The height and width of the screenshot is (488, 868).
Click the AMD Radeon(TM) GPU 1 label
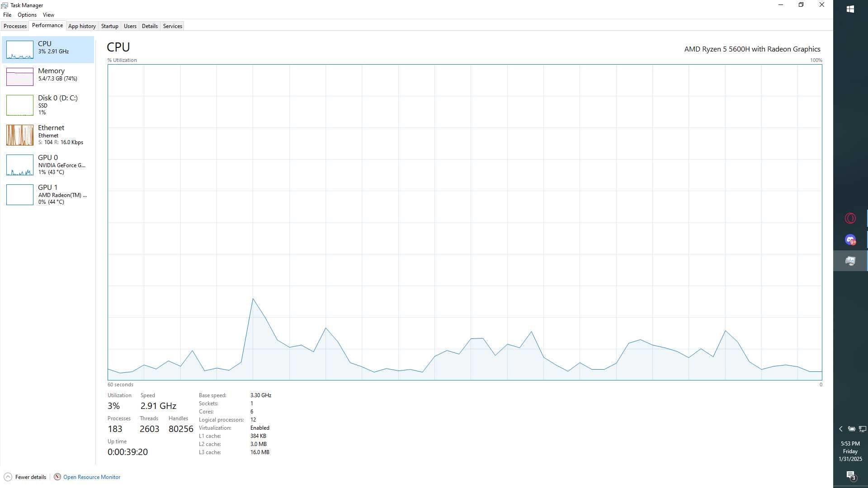point(62,195)
